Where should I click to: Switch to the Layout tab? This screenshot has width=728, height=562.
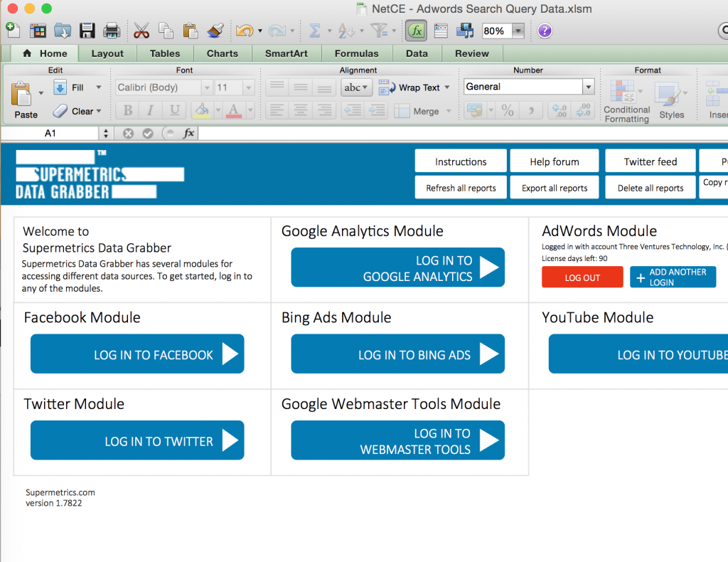[107, 53]
